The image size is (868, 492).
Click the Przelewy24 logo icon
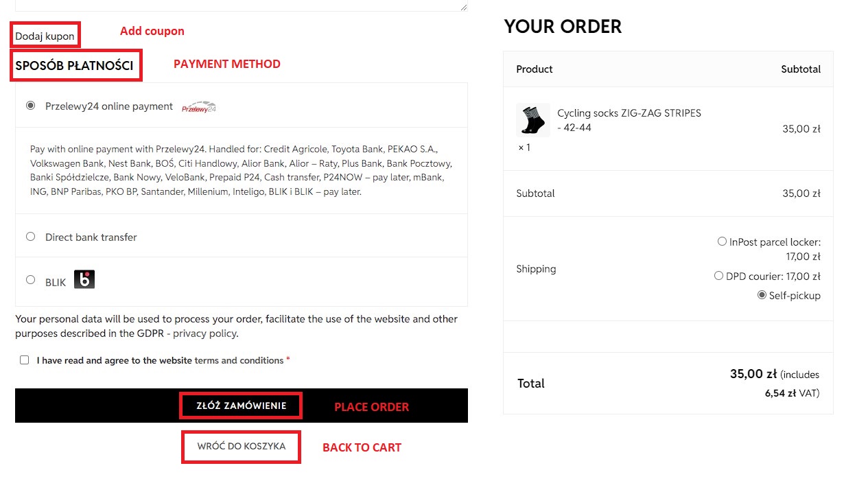tap(199, 107)
